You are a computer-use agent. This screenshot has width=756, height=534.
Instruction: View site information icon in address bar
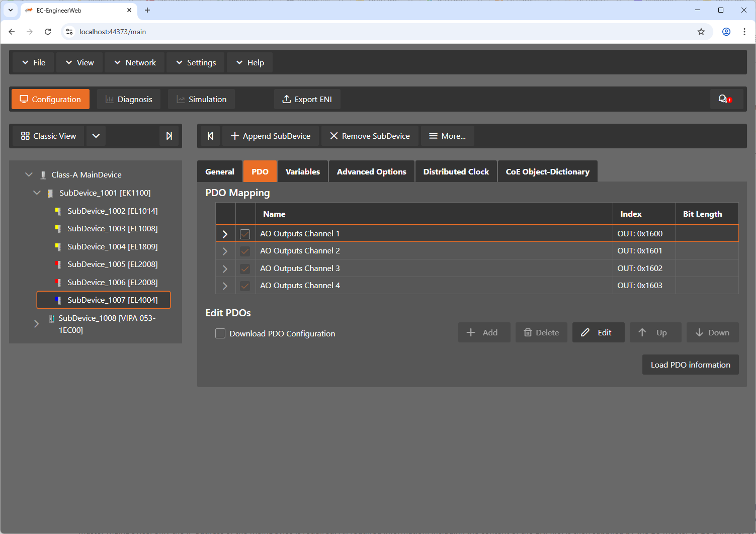tap(69, 32)
